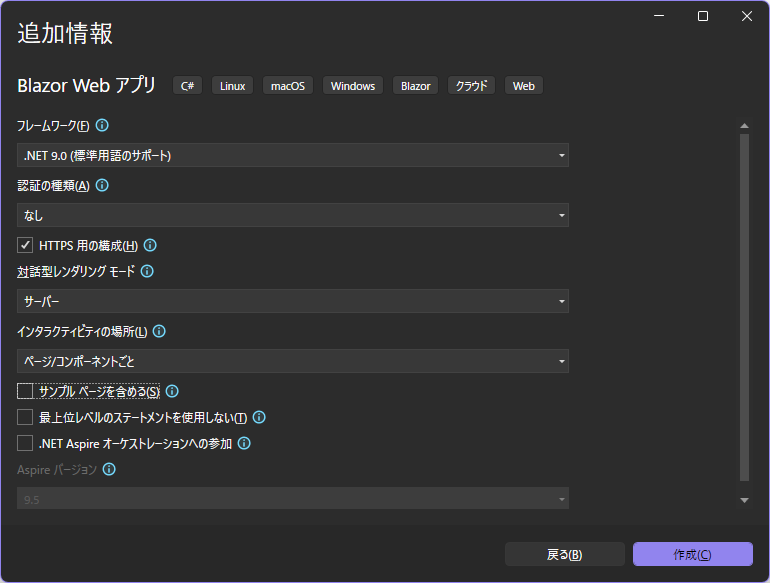Open the rendering mode dropdown showing サーバー
Image resolution: width=770 pixels, height=583 pixels.
(293, 301)
